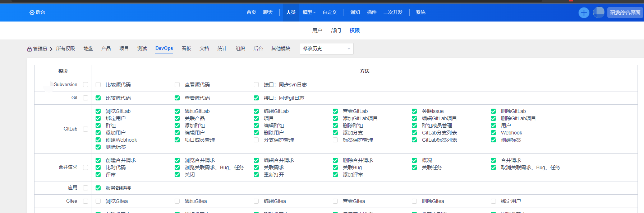Open the user avatar menu
This screenshot has width=644, height=213.
tap(598, 13)
